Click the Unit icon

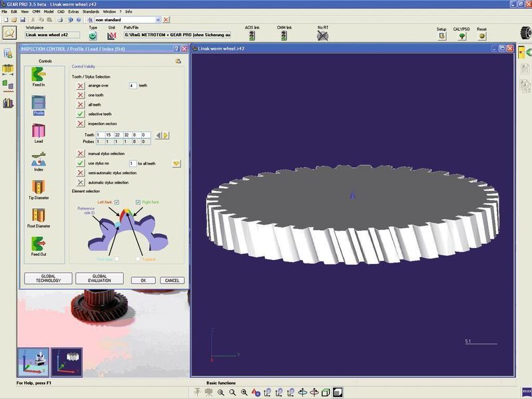112,35
